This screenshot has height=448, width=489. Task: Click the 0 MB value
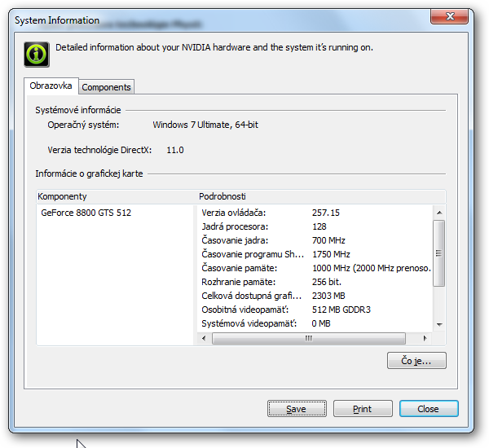(x=321, y=323)
